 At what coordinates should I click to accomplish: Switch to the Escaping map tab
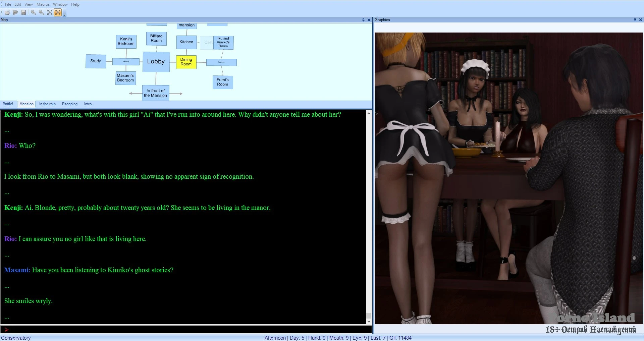(x=69, y=104)
